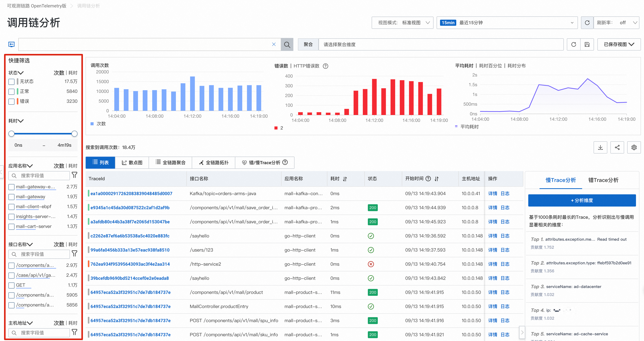644x341 pixels.
Task: Click the left handle of the 耗时 slider
Action: tap(11, 134)
